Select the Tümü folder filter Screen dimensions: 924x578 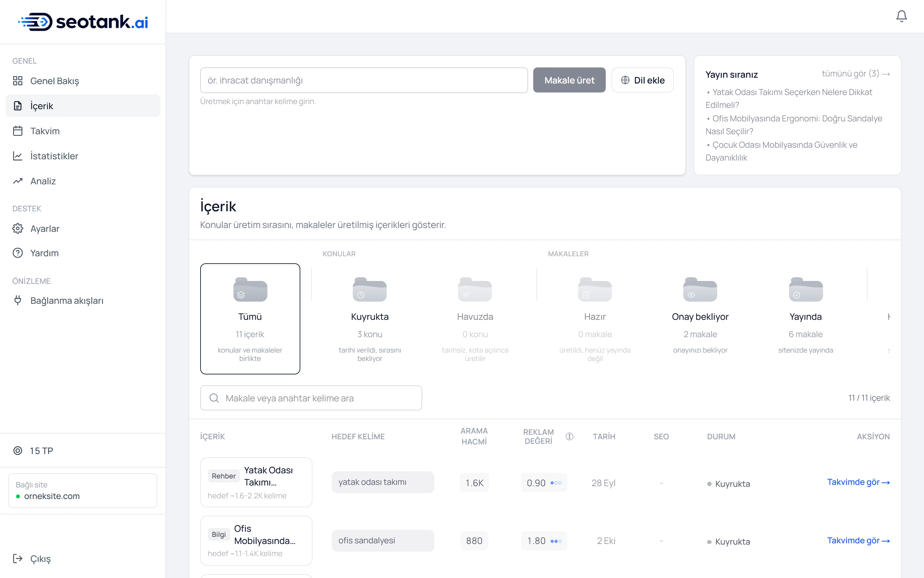click(250, 319)
